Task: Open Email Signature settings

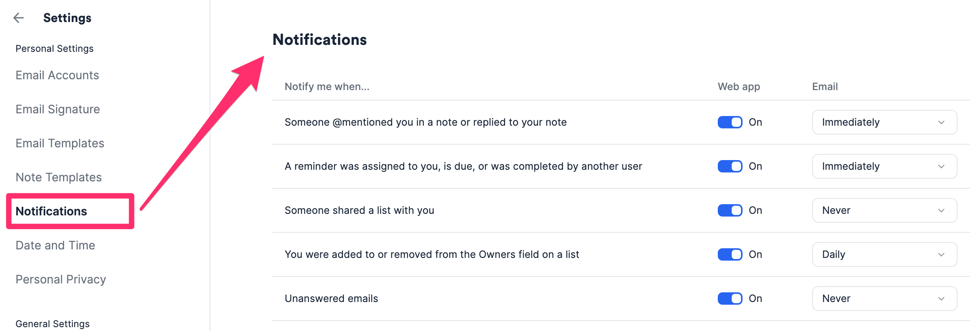Action: click(58, 109)
